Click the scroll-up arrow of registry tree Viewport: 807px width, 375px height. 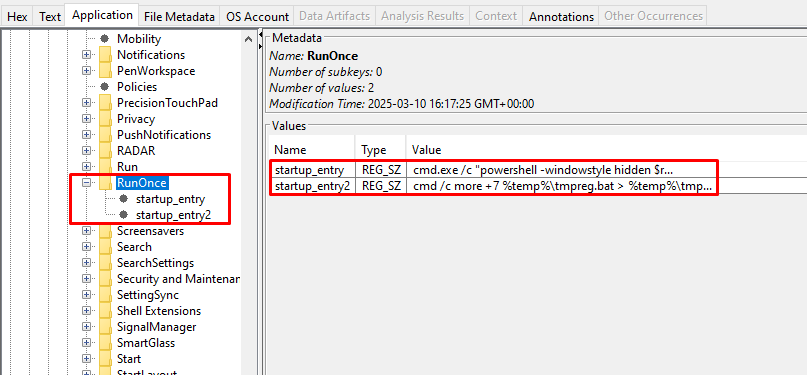coord(248,39)
